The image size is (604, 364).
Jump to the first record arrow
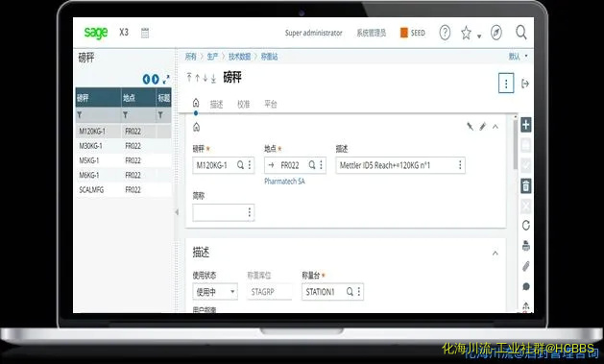point(189,78)
